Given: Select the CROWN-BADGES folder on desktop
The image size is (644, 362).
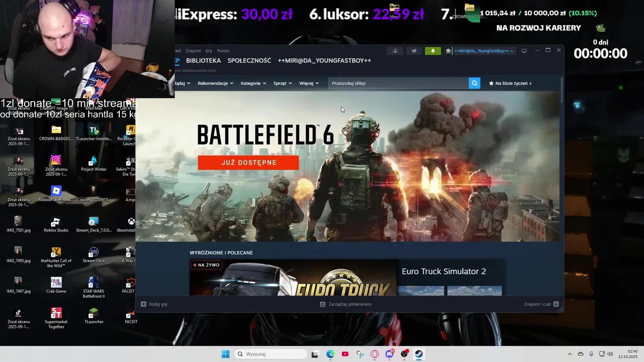Looking at the screenshot, I should coord(56,133).
